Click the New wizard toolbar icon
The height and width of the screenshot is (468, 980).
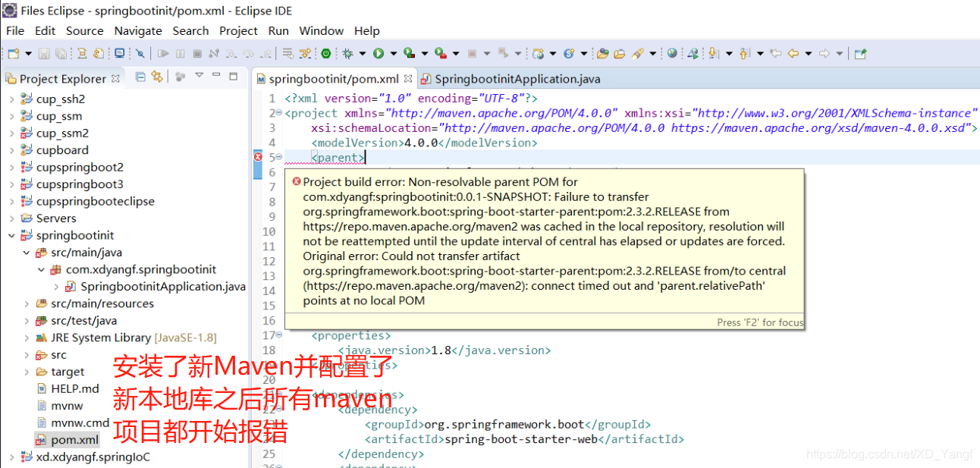(13, 54)
